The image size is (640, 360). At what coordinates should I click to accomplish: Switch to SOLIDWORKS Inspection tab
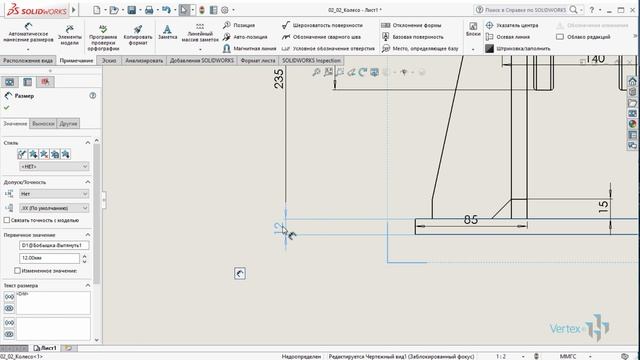[x=311, y=60]
